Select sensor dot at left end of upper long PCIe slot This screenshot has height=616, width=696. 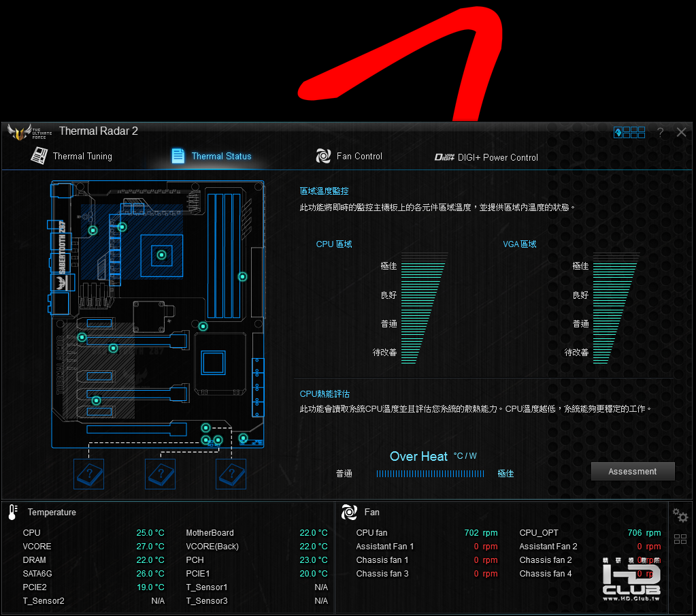(x=82, y=338)
